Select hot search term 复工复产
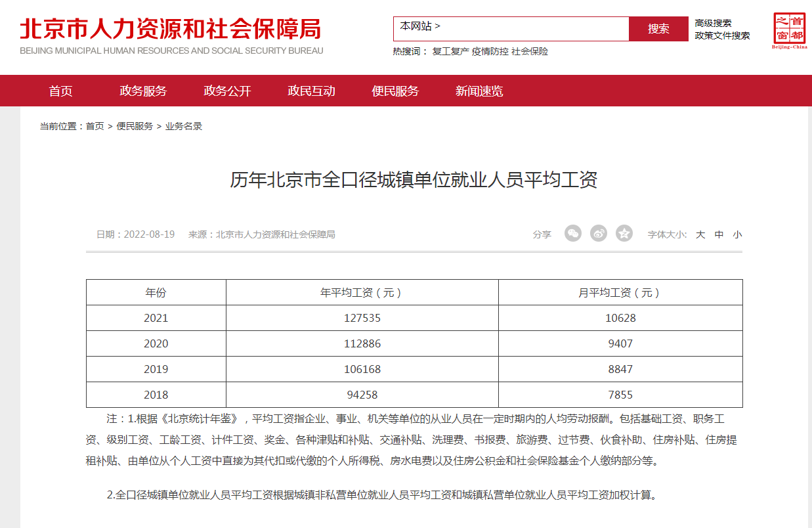Image resolution: width=812 pixels, height=528 pixels. click(x=450, y=51)
